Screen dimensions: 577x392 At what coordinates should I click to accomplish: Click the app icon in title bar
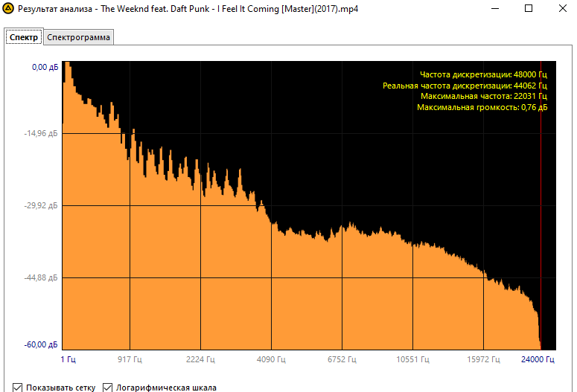click(8, 8)
